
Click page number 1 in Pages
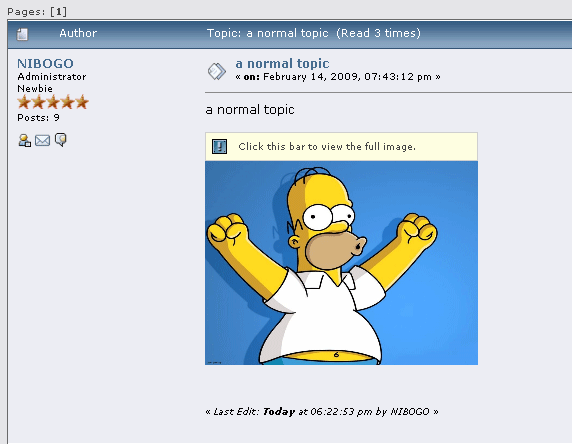click(x=58, y=12)
